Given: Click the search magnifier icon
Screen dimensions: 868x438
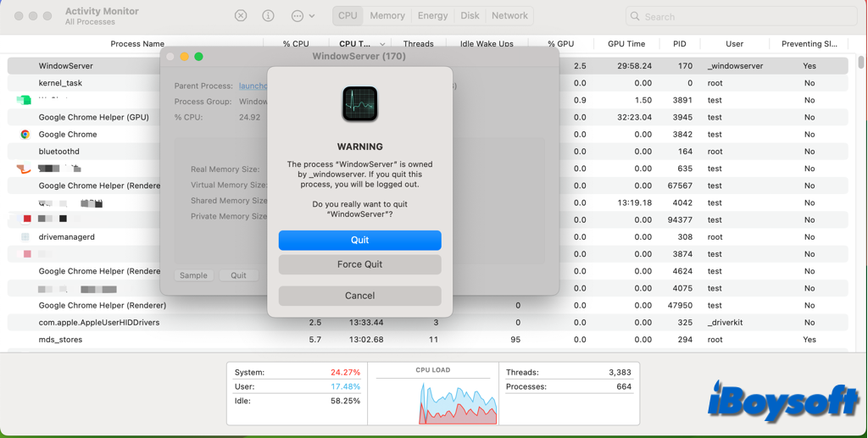Looking at the screenshot, I should click(x=635, y=16).
